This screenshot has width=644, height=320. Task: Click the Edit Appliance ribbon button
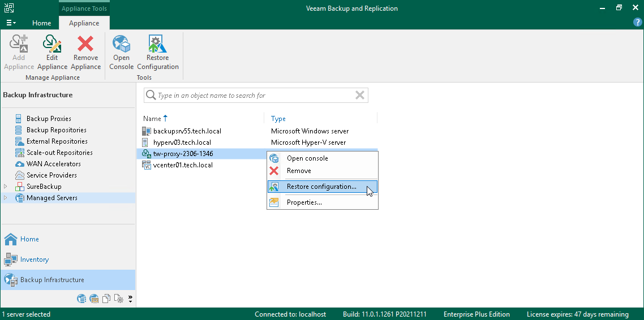[52, 53]
